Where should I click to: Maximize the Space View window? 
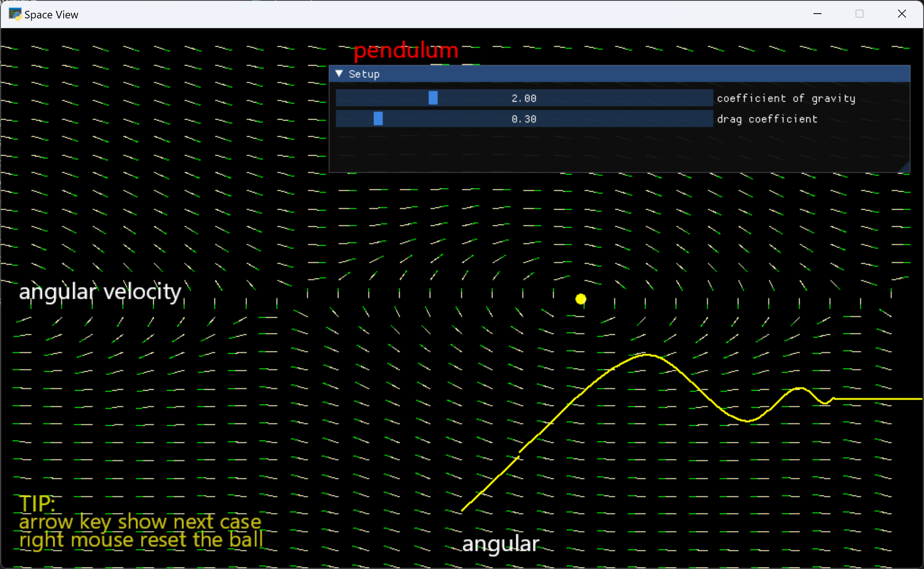pos(860,14)
